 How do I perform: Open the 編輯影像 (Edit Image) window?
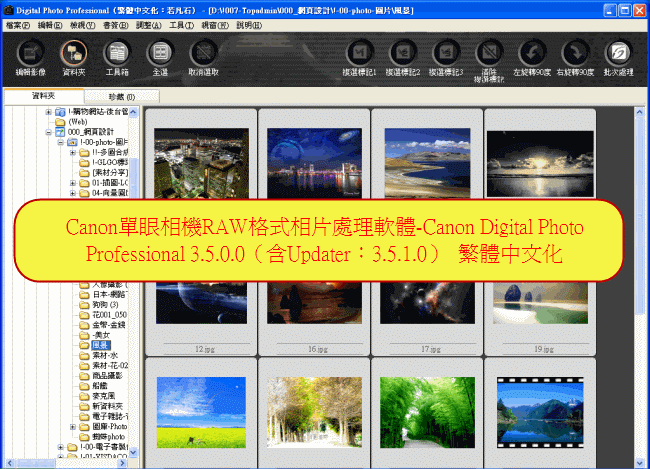coord(30,55)
